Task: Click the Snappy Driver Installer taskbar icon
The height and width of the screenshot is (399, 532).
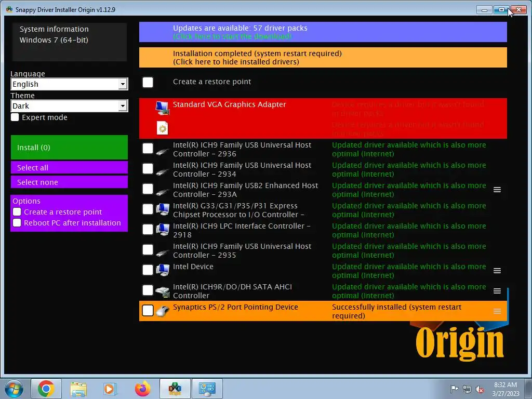Action: click(175, 389)
